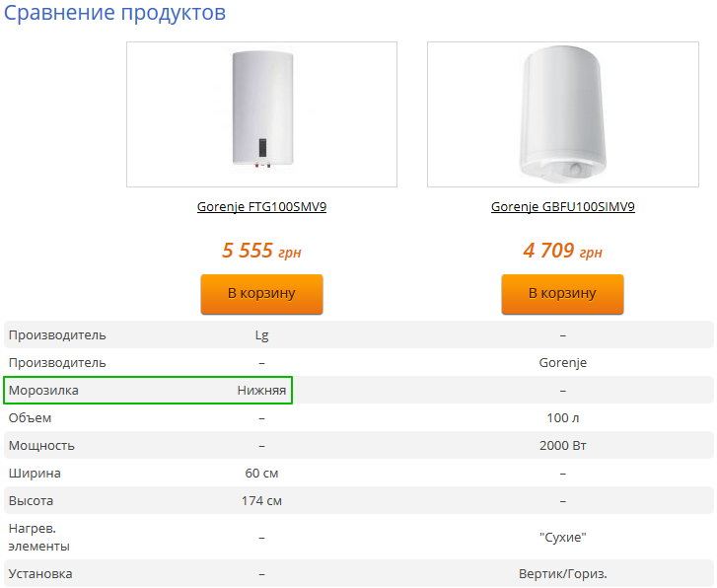
Task: Click the "Сухие" heating element value
Action: (x=562, y=537)
